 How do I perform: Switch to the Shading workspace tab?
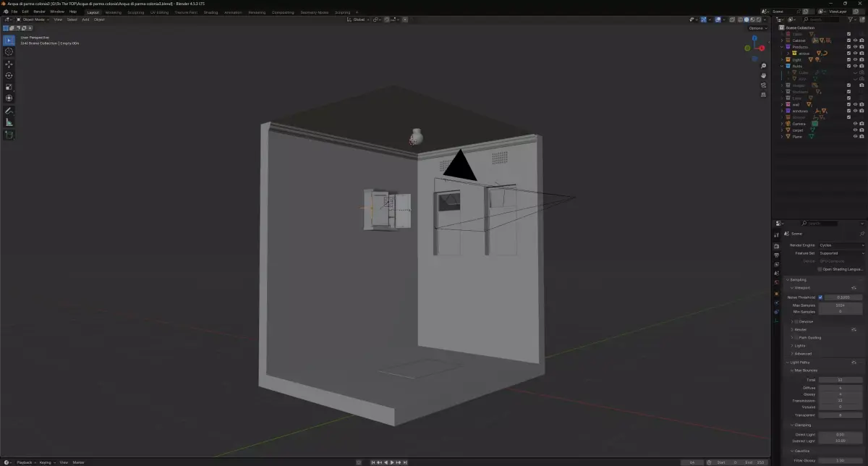210,12
